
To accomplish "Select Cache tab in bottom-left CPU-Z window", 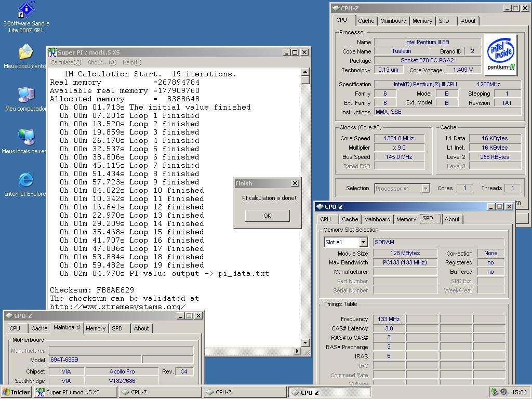I will click(x=39, y=328).
